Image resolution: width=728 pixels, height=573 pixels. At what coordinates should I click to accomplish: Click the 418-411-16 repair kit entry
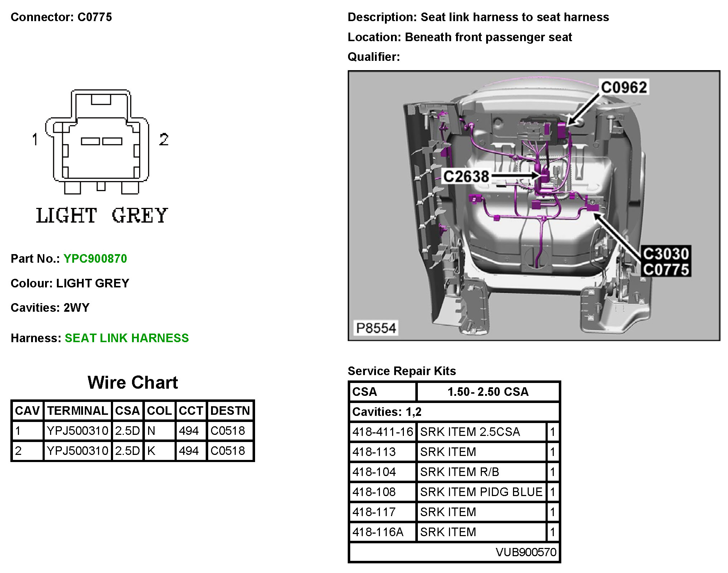pyautogui.click(x=382, y=432)
